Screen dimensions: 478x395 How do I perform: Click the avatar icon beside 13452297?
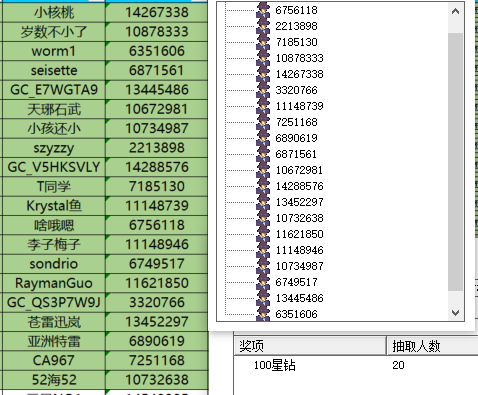[x=263, y=202]
